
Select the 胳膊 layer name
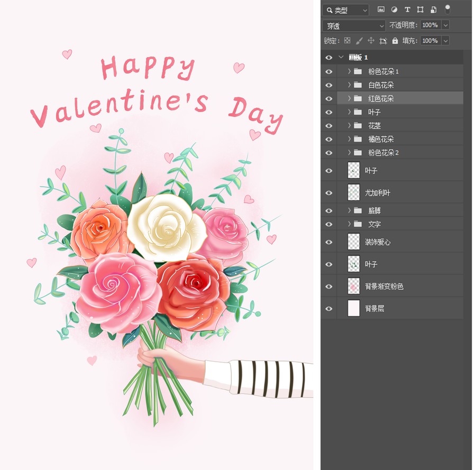[x=374, y=210]
